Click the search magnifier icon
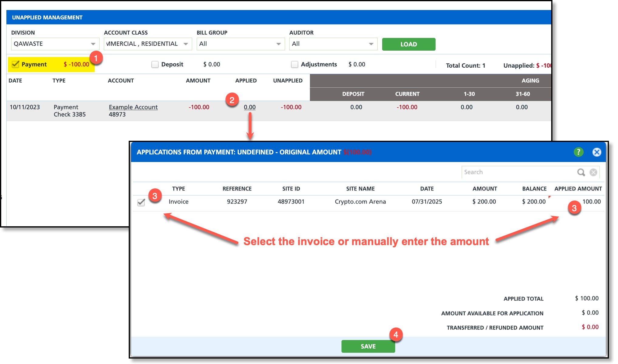This screenshot has width=618, height=364. (x=581, y=172)
